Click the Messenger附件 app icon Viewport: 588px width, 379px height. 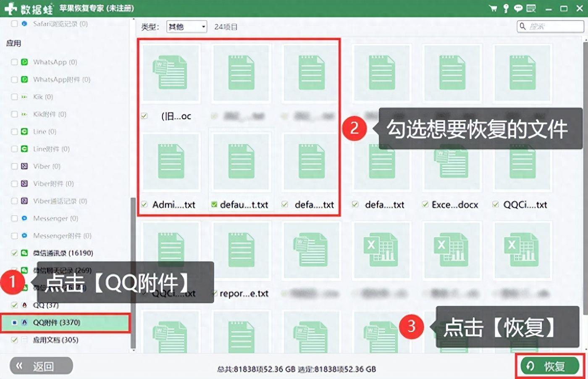click(24, 236)
